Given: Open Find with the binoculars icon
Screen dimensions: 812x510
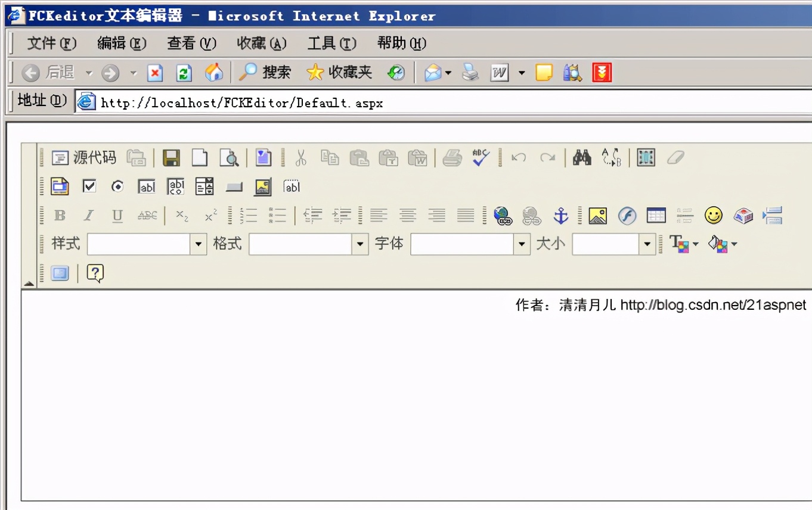Looking at the screenshot, I should 582,158.
